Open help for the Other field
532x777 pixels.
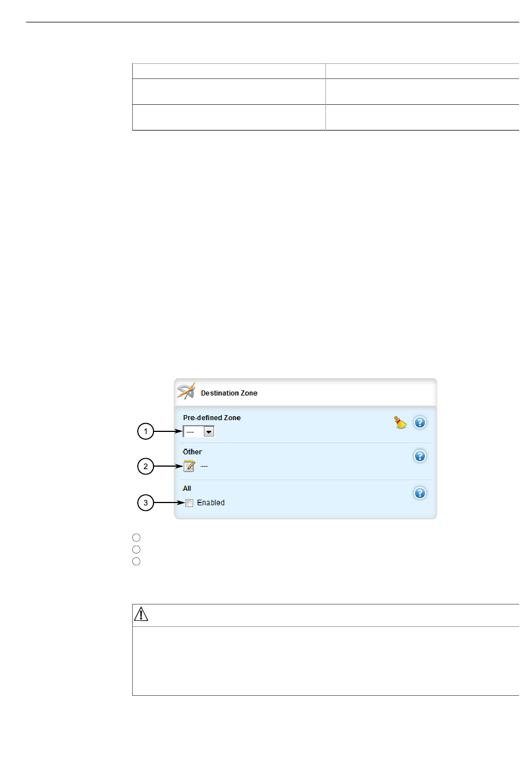[420, 456]
